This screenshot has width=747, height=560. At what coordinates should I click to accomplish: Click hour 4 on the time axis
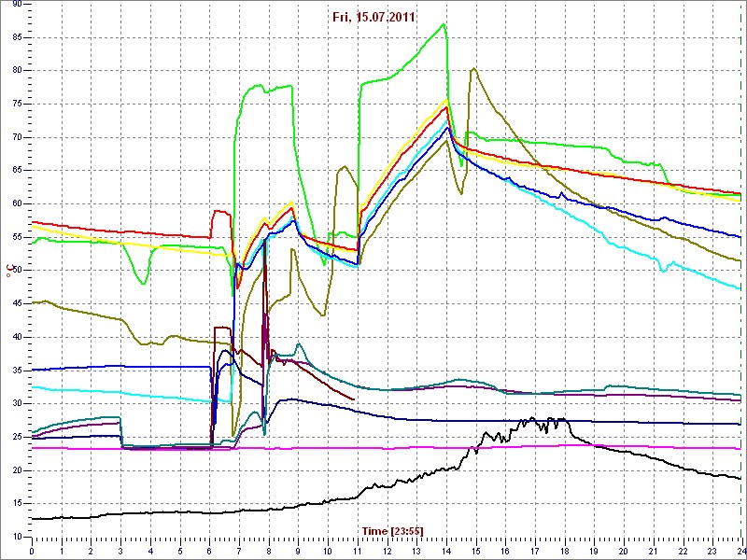click(x=150, y=551)
